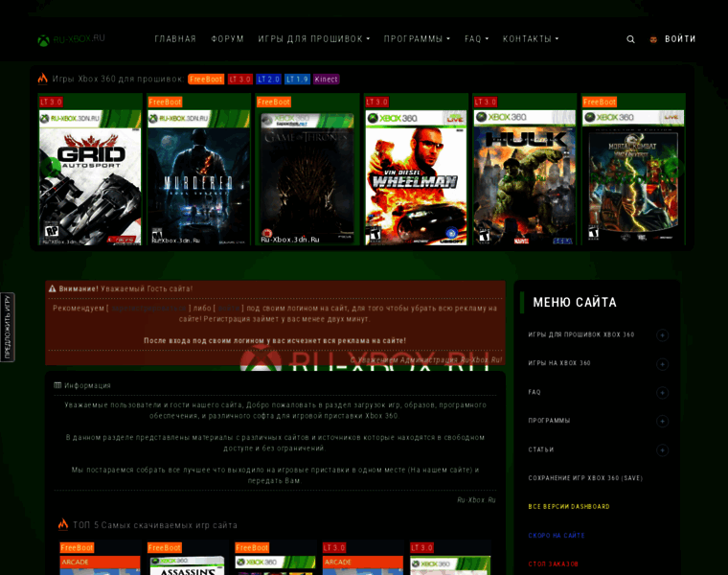Click the ВОЙТИ login link
This screenshot has height=575, width=728.
680,39
